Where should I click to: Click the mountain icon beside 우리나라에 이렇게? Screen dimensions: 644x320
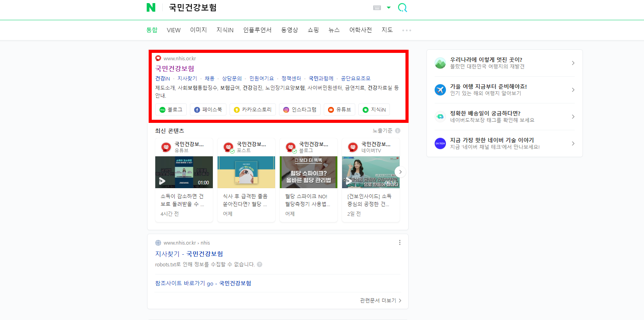[x=440, y=63]
